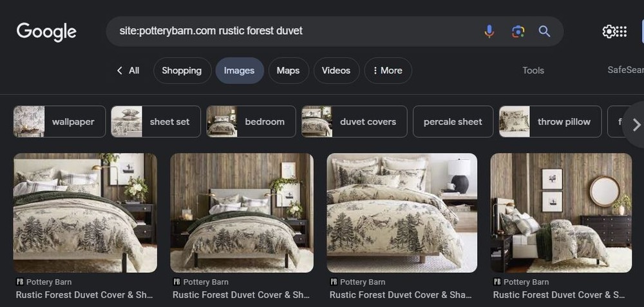The height and width of the screenshot is (307, 644).
Task: Go back with the All arrow
Action: (128, 70)
